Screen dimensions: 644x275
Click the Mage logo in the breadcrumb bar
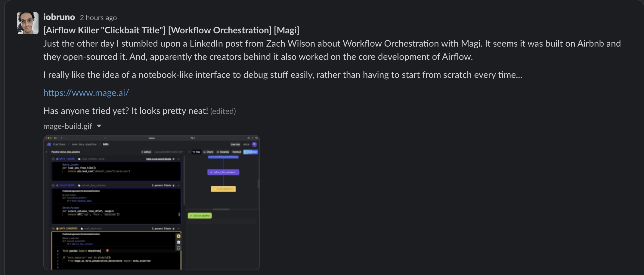(x=48, y=144)
